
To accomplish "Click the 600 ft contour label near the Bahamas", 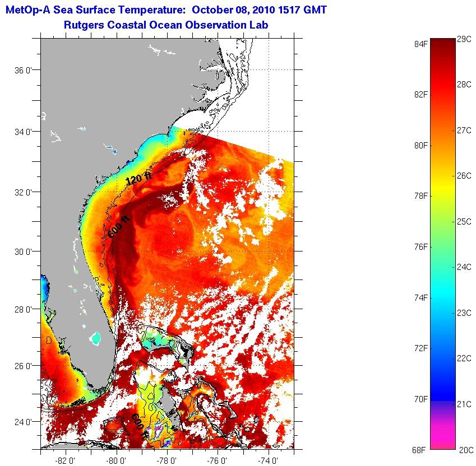I will click(140, 426).
